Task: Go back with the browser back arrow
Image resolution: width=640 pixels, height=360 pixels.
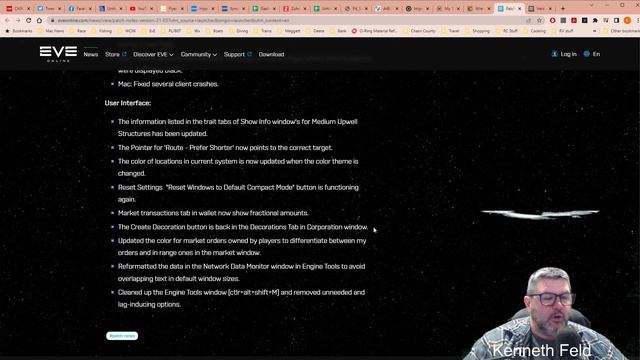Action: coord(7,20)
